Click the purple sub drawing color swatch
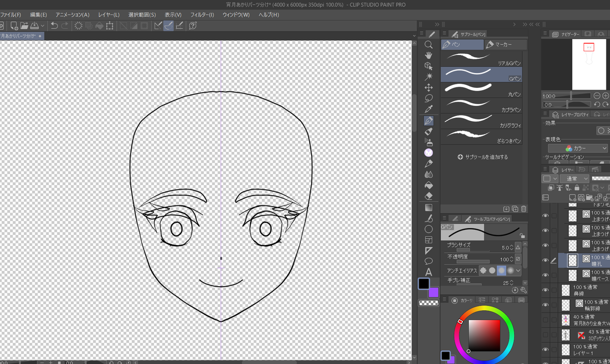610x364 pixels. coord(434,293)
